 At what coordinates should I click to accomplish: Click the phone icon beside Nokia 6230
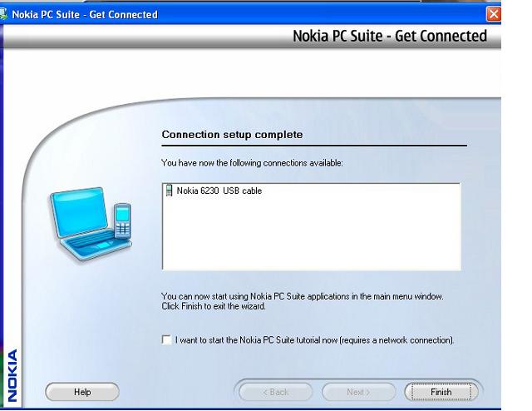(169, 191)
